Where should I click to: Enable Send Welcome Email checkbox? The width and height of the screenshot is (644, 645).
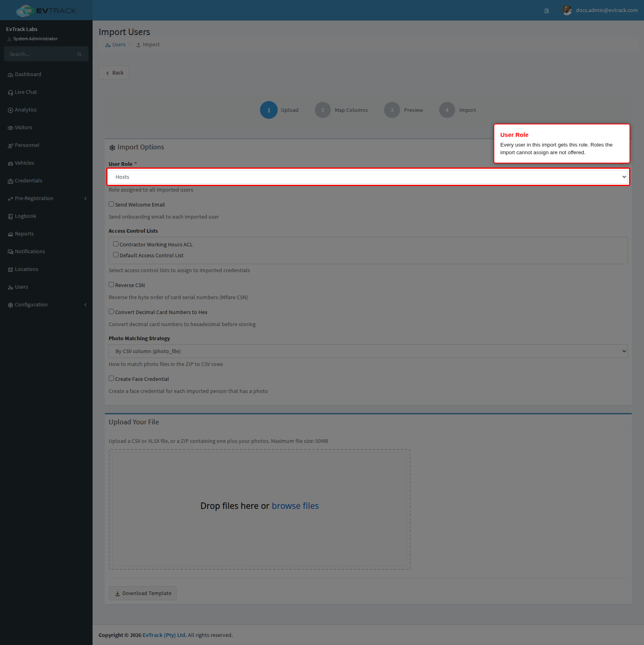111,204
